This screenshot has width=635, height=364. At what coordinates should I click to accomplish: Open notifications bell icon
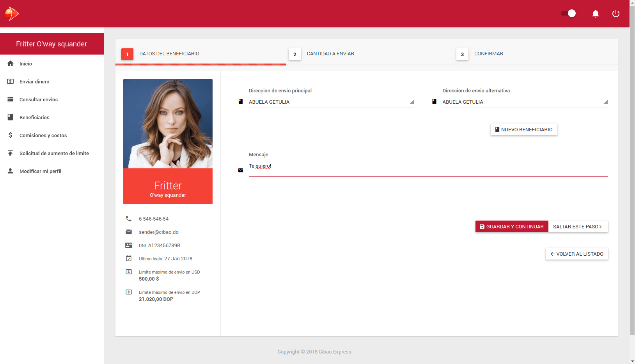pos(596,14)
